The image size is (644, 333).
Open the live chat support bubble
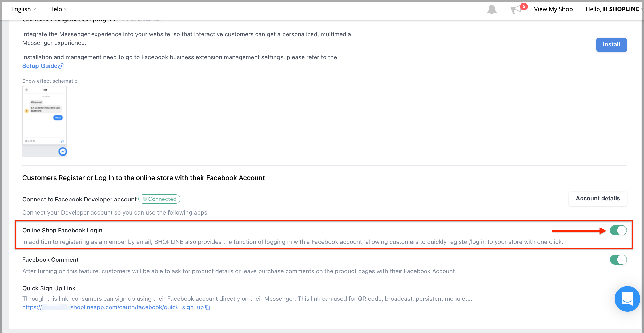[627, 299]
